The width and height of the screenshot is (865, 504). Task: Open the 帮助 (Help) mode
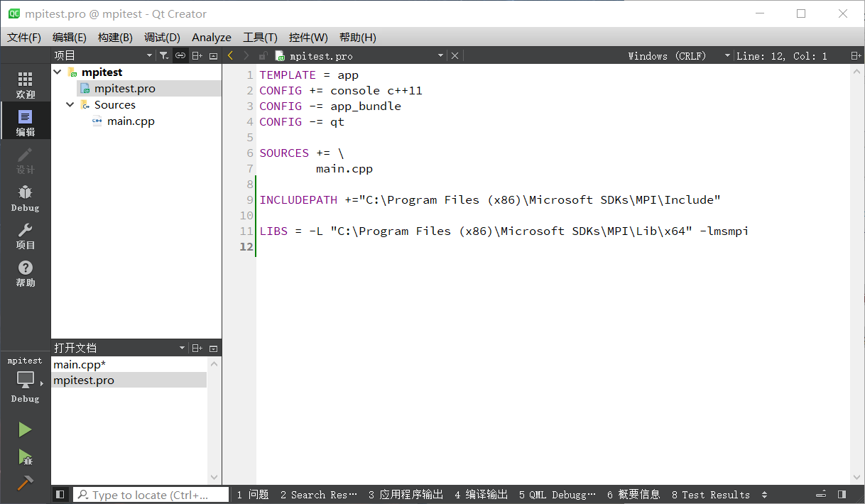click(x=25, y=273)
